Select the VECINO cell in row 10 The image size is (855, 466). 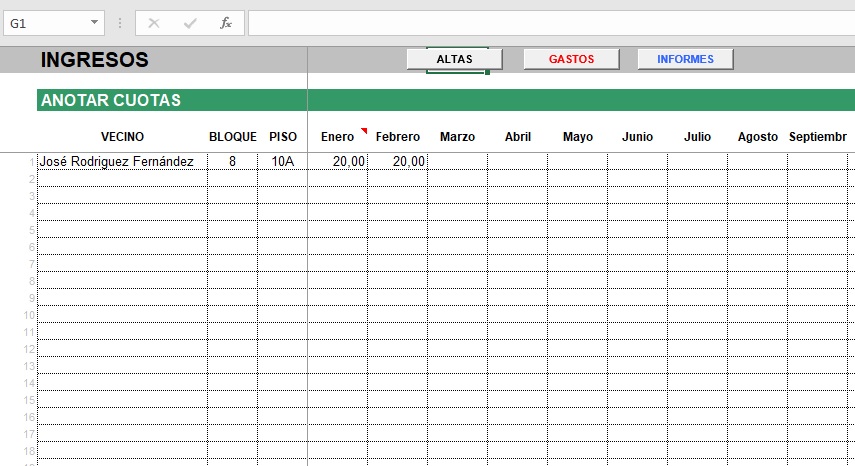click(x=122, y=314)
